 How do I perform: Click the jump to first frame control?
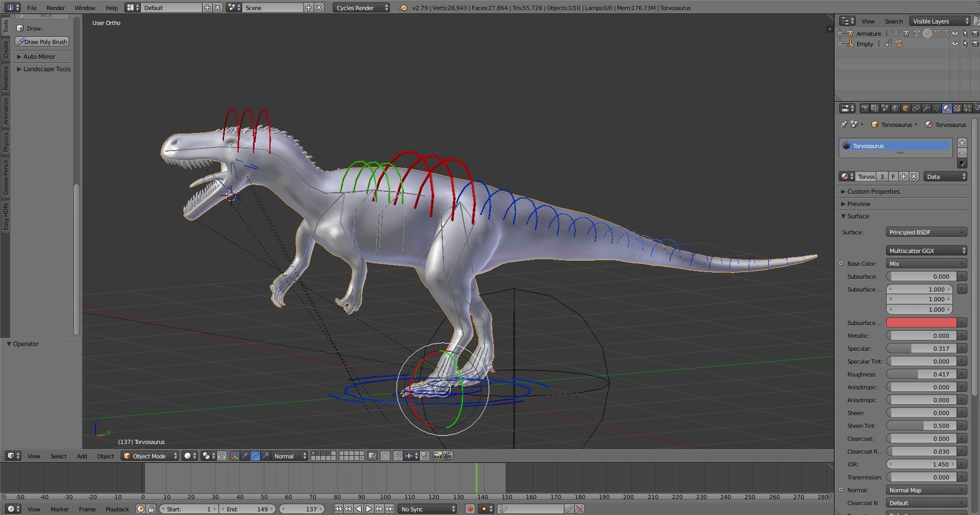338,509
